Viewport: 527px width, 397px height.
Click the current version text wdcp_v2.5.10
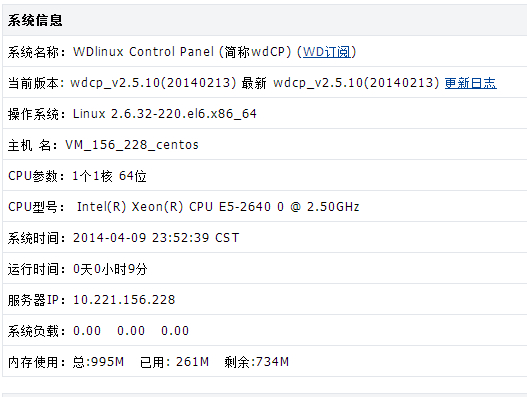pos(153,83)
